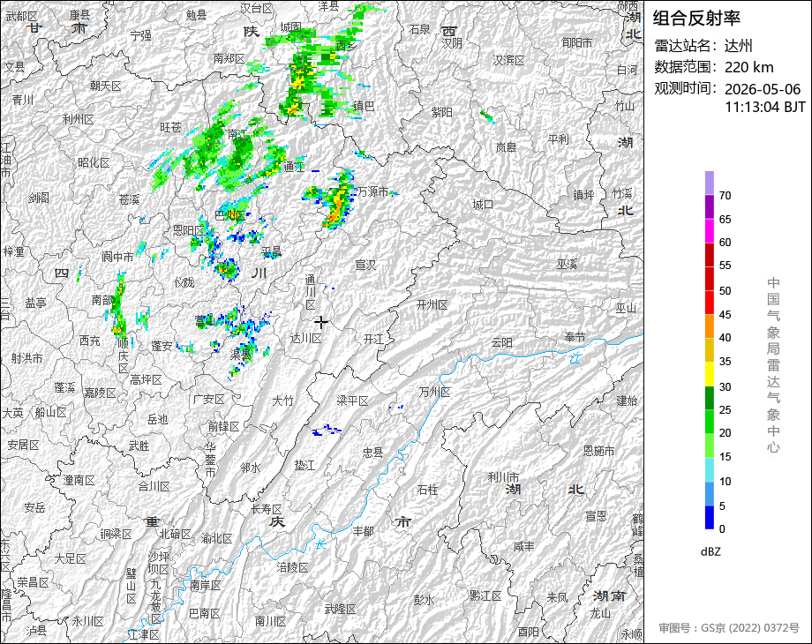The image size is (812, 644).
Task: Click the 平昌 map label
Action: 271,252
